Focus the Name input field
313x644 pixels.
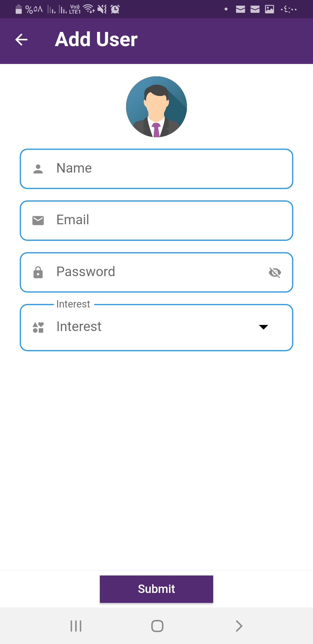click(156, 168)
